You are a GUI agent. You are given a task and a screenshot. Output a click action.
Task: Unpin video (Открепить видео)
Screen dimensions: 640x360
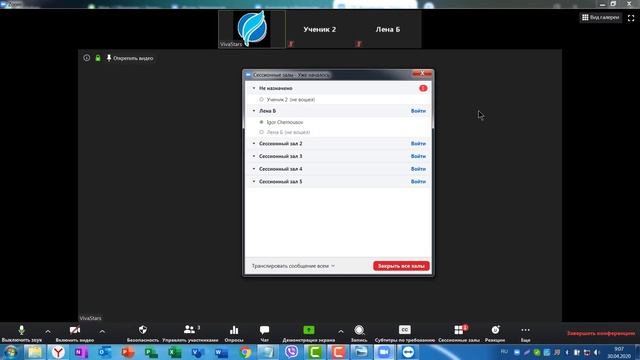pos(130,58)
